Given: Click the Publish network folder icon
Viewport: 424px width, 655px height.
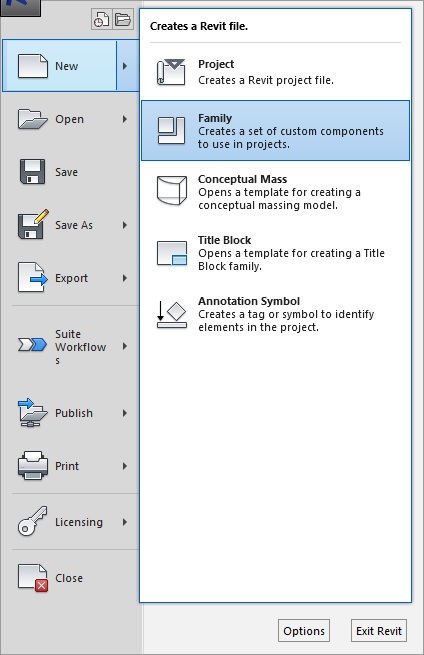Looking at the screenshot, I should 32,412.
